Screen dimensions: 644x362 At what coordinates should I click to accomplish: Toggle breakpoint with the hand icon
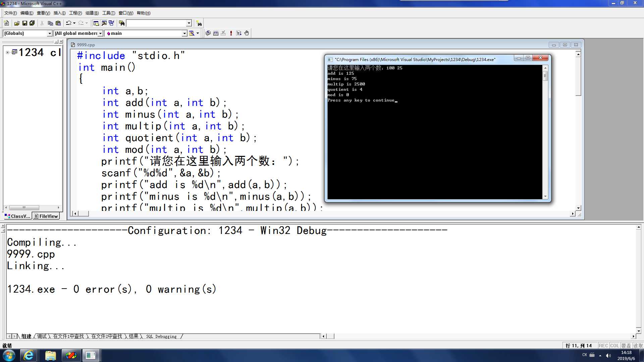pos(247,33)
